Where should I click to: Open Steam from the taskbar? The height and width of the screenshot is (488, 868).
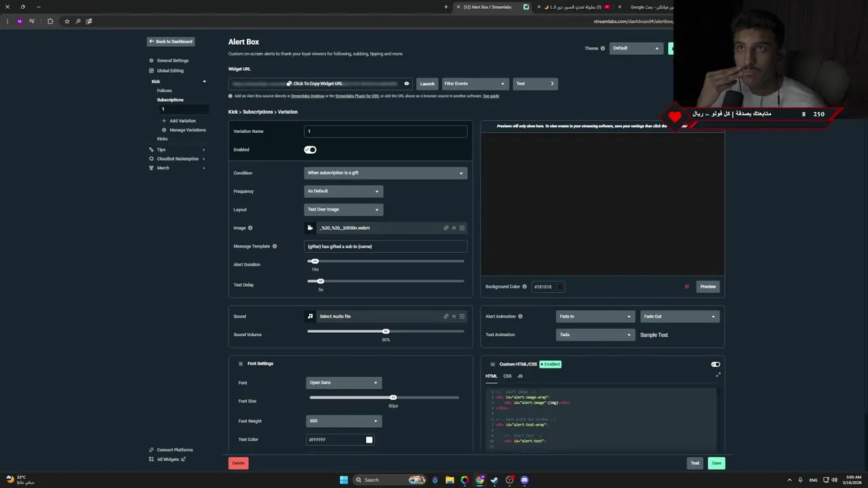click(494, 480)
